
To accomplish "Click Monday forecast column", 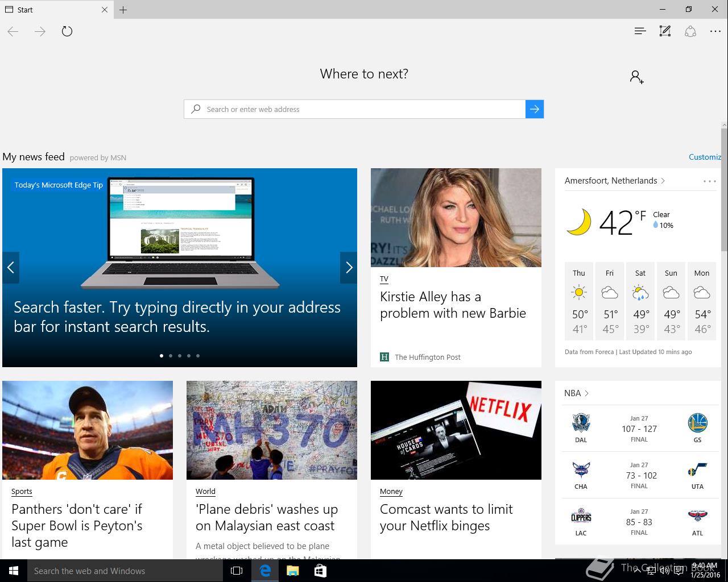I will click(702, 301).
